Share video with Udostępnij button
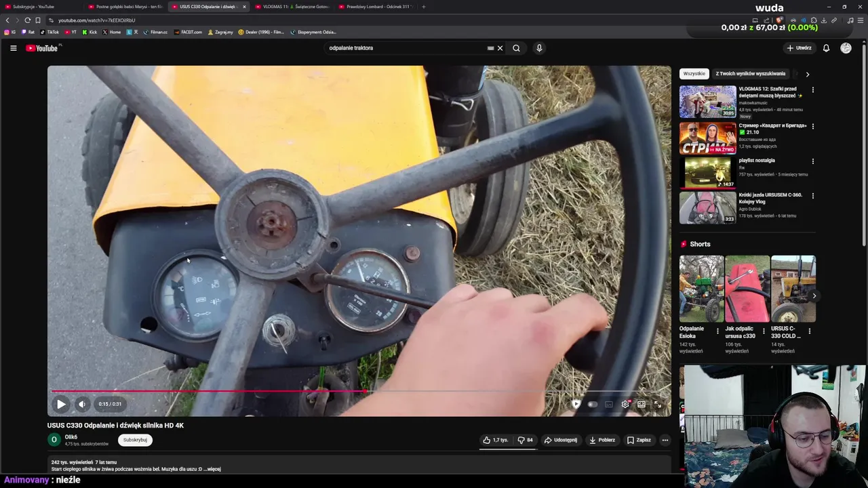Viewport: 868px width, 488px height. [x=561, y=440]
